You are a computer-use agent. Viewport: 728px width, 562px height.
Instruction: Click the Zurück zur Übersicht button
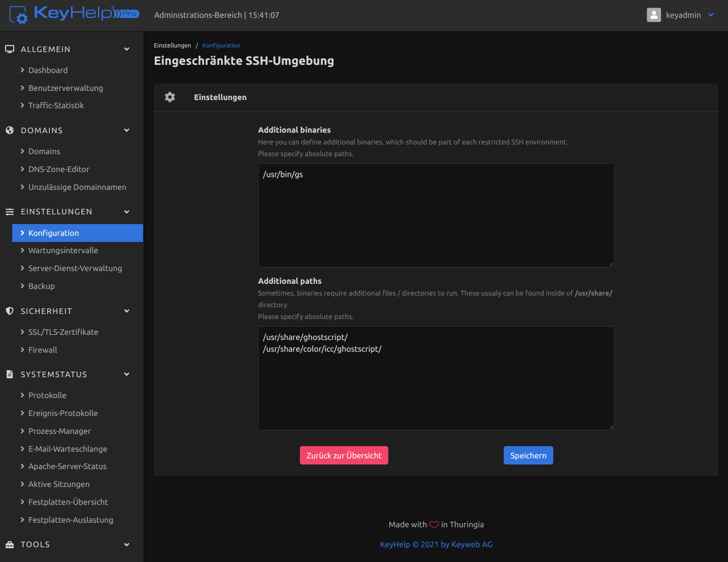tap(344, 455)
